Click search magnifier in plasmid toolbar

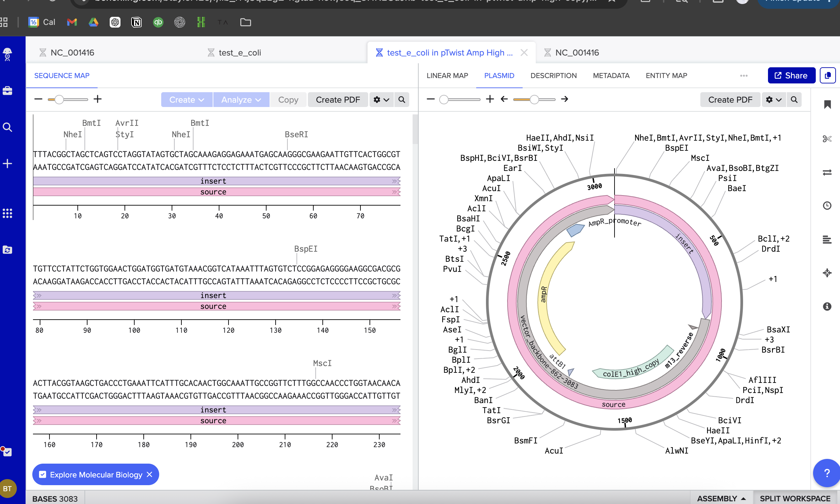coord(794,100)
